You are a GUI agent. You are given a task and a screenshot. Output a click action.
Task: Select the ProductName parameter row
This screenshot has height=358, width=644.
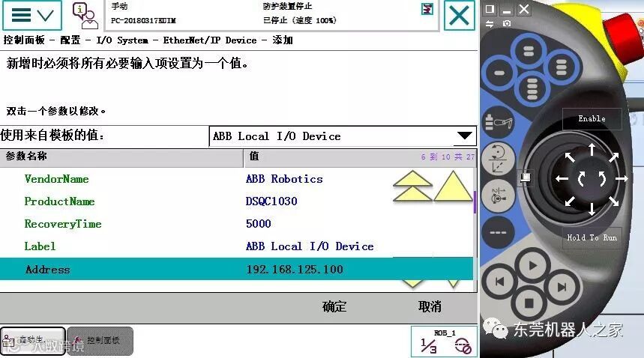236,201
